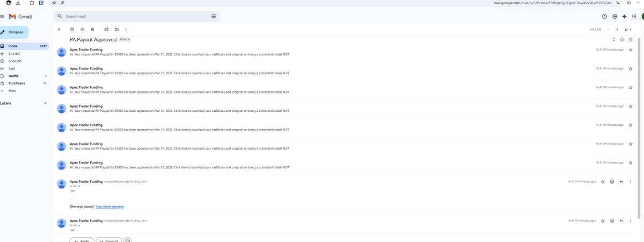Click the '1 of 3,348' counter text
The width and height of the screenshot is (644, 242).
point(595,30)
